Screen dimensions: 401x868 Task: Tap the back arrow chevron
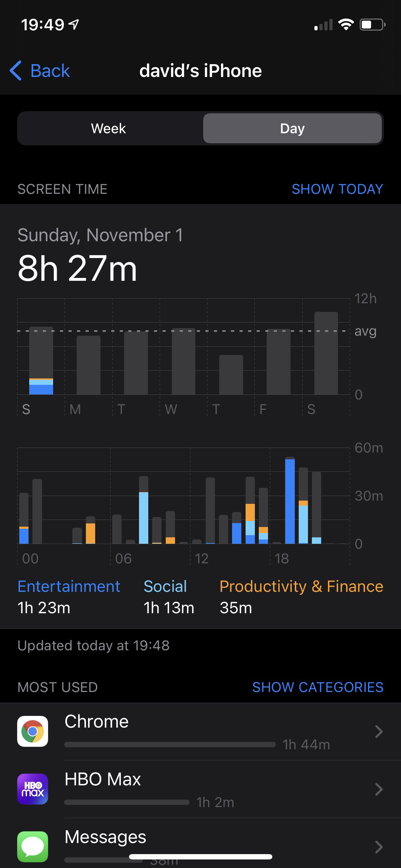coord(16,71)
